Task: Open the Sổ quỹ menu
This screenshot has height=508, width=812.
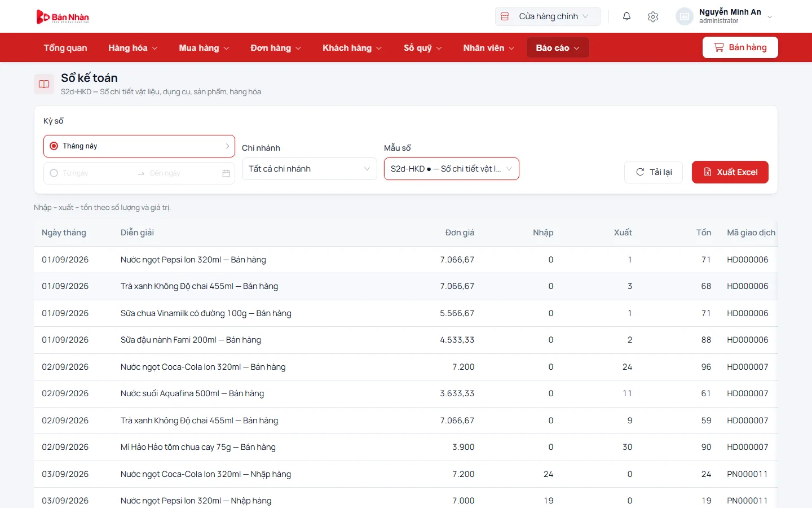Action: (x=423, y=48)
